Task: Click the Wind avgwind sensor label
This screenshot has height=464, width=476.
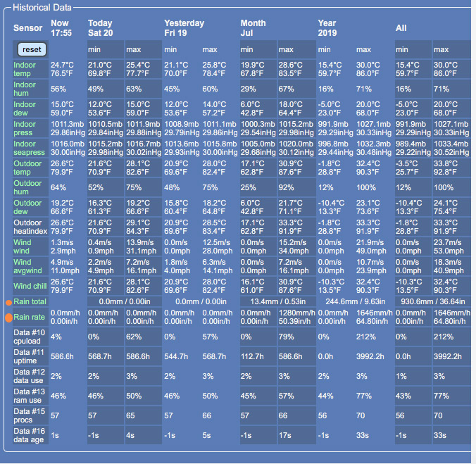Action: tap(28, 266)
